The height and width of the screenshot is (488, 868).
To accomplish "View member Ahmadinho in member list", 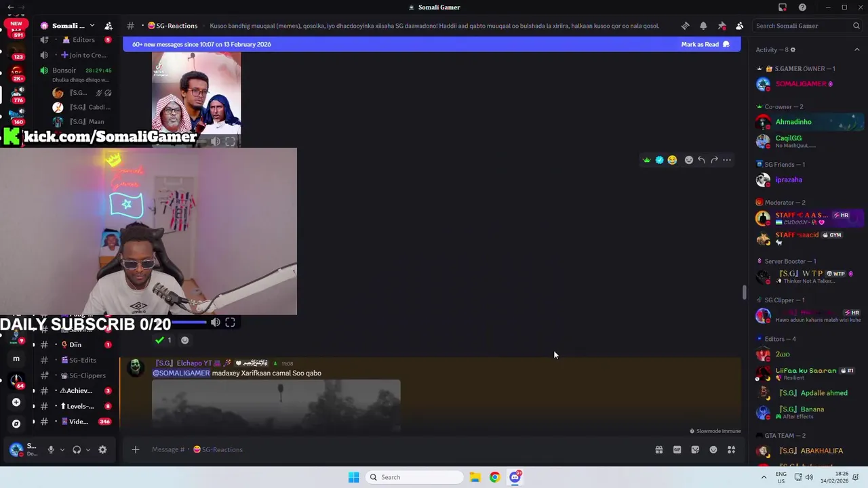I will coord(793,122).
